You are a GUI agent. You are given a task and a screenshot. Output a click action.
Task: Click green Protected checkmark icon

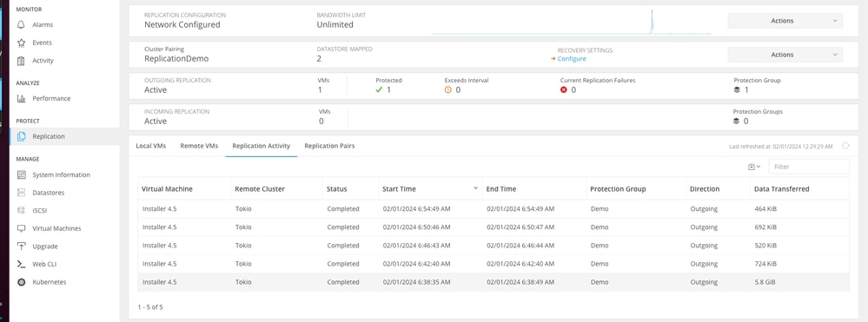(x=379, y=89)
